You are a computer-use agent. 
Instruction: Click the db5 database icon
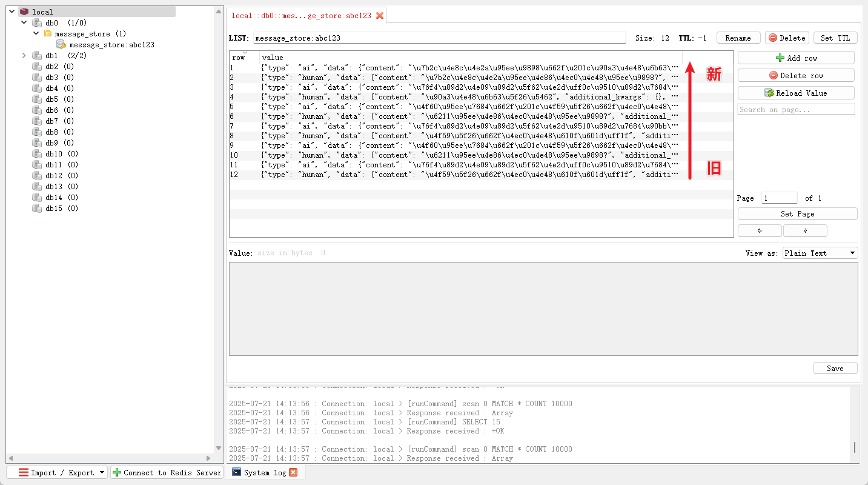[37, 99]
